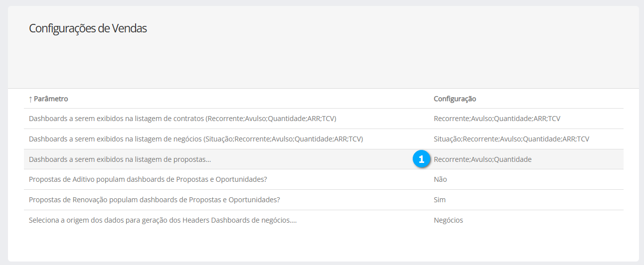Viewport: 644px width, 265px height.
Task: Sort by the Parâmetro column header
Action: (x=51, y=99)
